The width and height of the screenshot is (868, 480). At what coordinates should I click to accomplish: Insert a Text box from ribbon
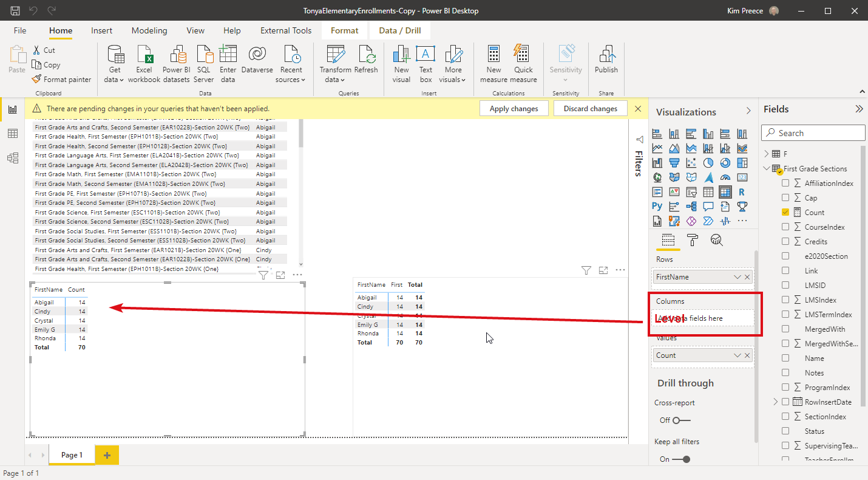(426, 64)
